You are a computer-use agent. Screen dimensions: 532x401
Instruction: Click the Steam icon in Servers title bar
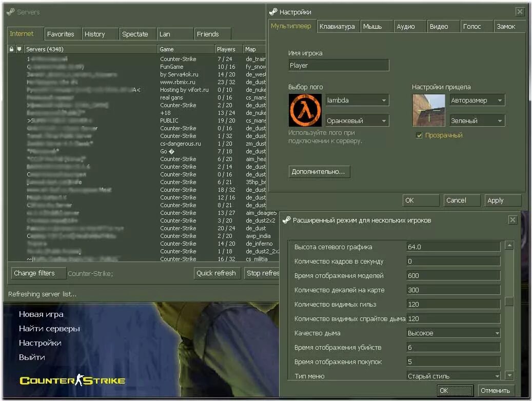pyautogui.click(x=11, y=12)
